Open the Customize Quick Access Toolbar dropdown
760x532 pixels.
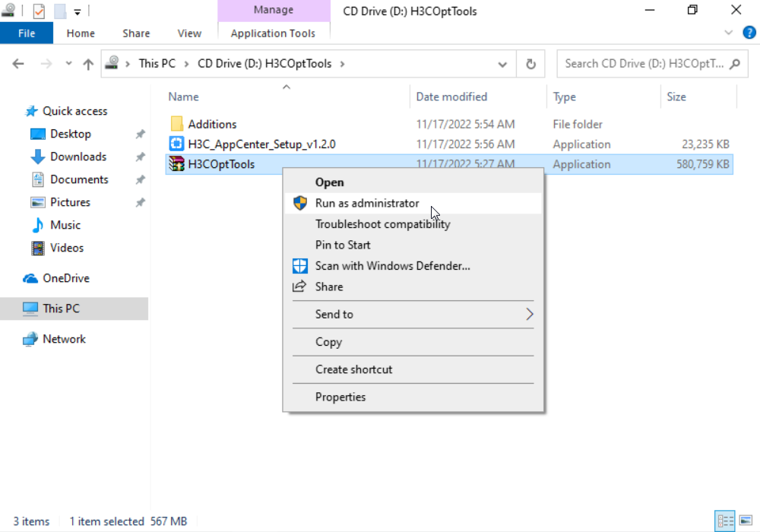[x=78, y=11]
